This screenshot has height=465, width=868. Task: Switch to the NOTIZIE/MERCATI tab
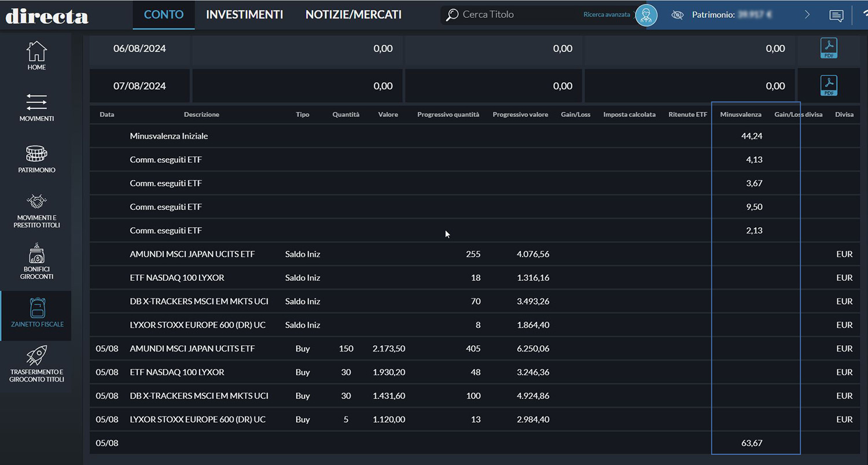354,14
